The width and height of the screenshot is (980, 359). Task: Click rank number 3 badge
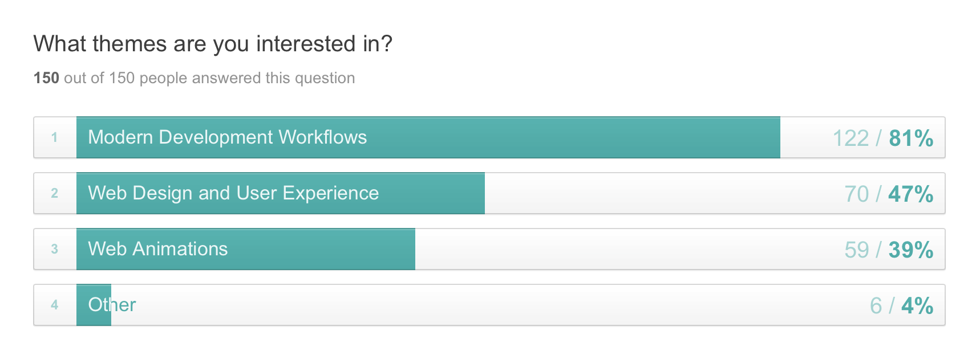tap(55, 249)
